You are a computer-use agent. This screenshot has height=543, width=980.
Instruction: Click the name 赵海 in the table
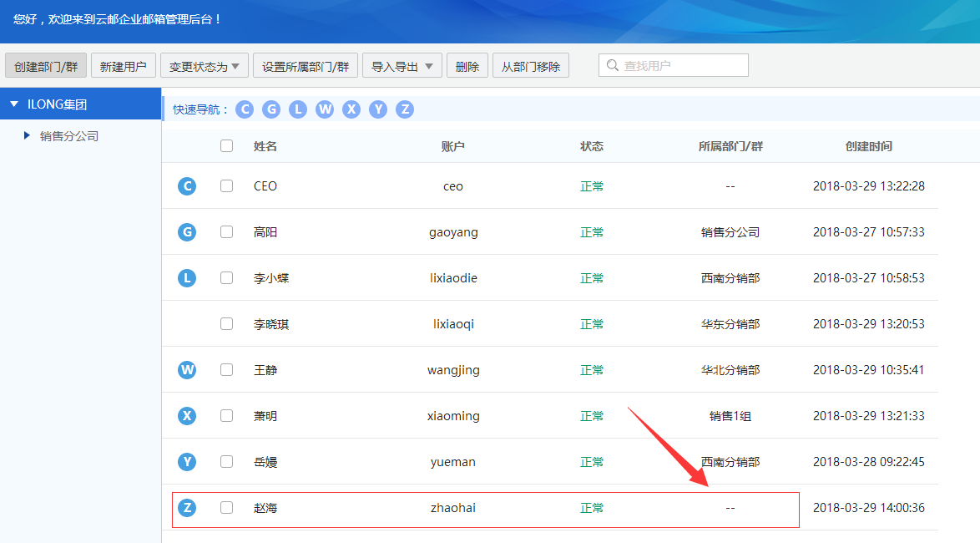click(x=265, y=508)
